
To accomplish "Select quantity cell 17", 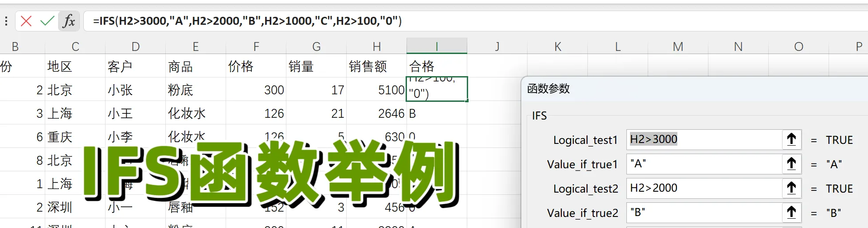I will tap(317, 90).
